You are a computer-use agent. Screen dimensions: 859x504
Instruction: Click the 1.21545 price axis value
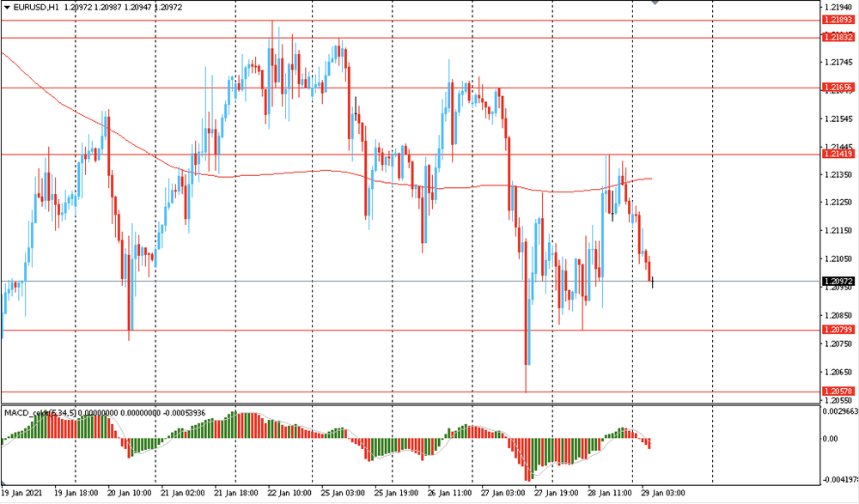[x=838, y=118]
